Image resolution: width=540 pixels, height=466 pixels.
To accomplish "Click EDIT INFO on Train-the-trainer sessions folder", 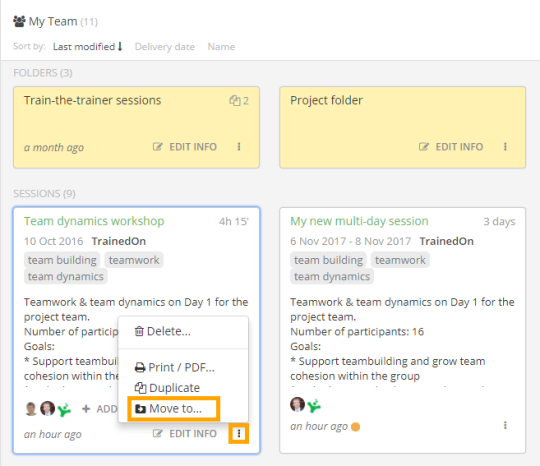I will [185, 147].
